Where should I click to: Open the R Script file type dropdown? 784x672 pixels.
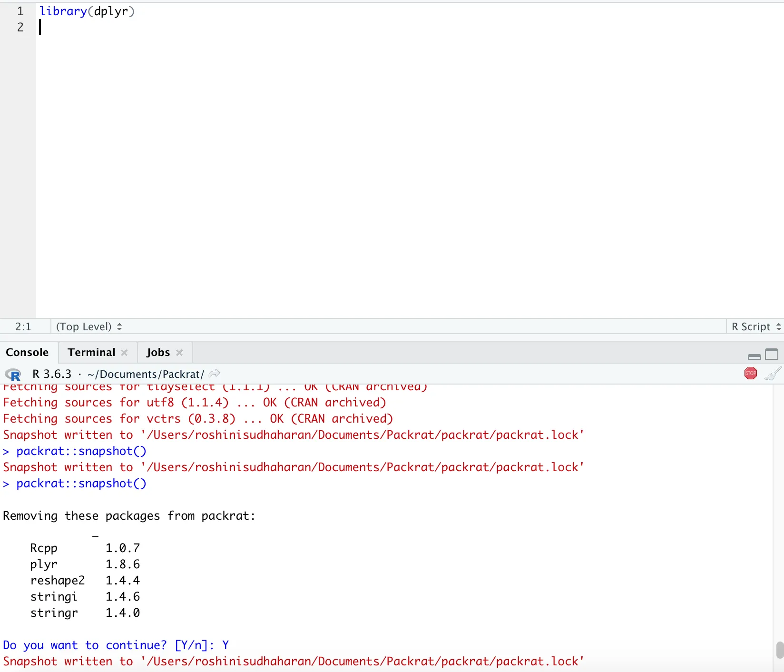pyautogui.click(x=755, y=326)
